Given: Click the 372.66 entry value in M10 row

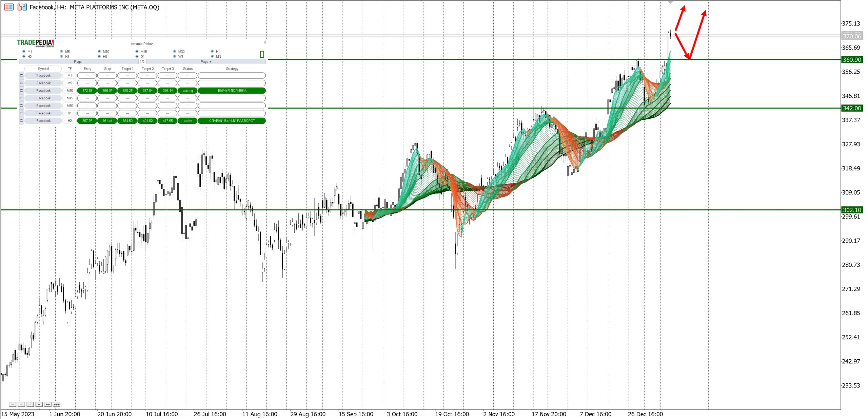Looking at the screenshot, I should point(87,91).
